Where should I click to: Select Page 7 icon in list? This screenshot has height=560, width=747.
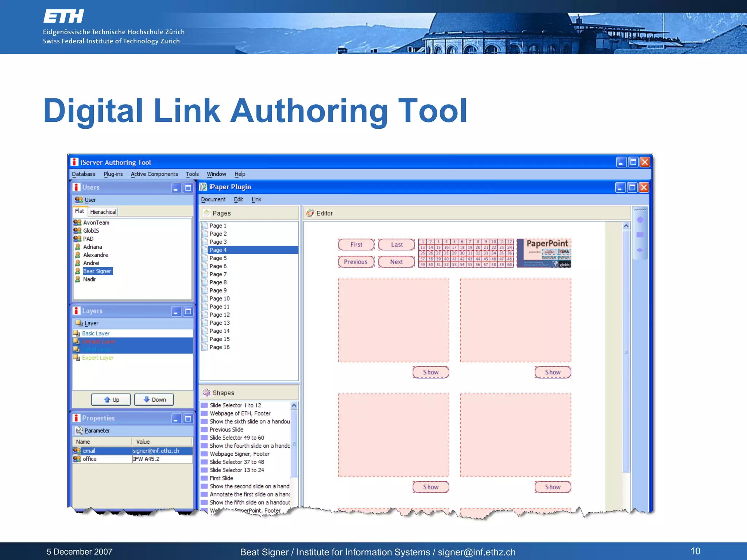tap(205, 274)
